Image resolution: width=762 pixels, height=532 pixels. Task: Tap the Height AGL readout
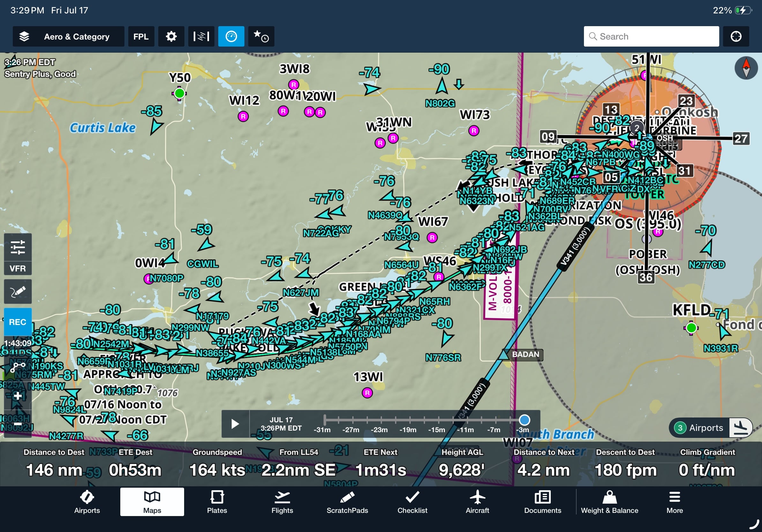pyautogui.click(x=462, y=463)
